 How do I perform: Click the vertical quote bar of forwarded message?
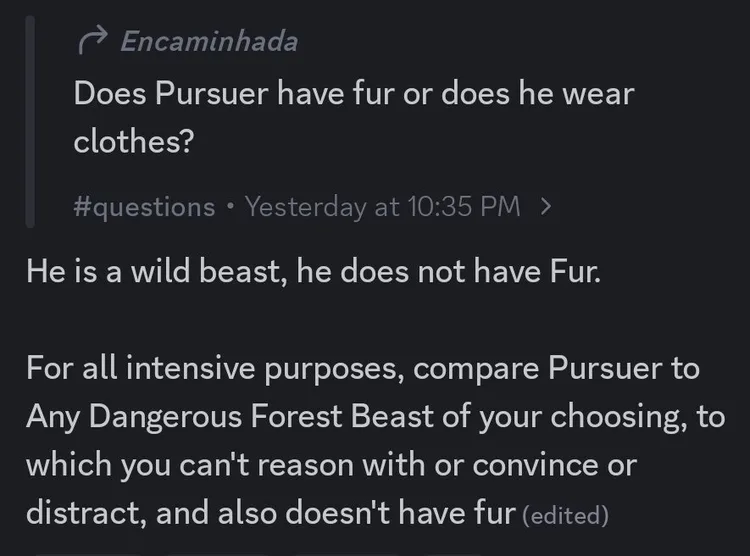(30, 122)
